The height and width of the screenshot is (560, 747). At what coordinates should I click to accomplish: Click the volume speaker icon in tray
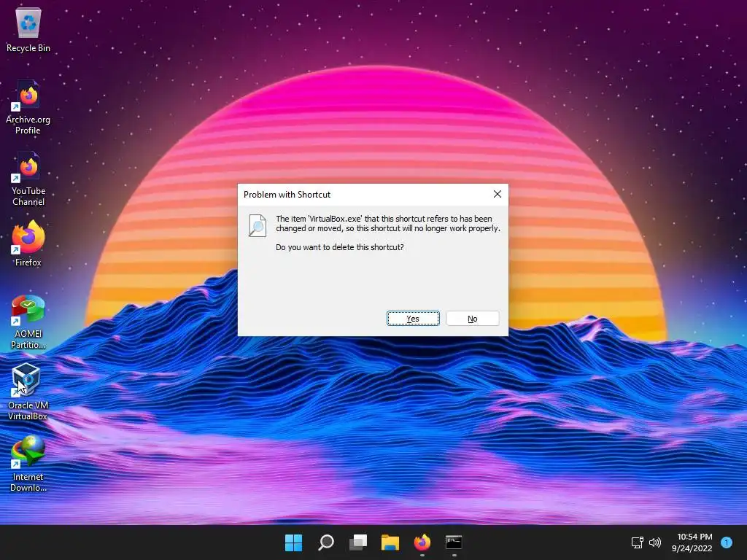(655, 542)
